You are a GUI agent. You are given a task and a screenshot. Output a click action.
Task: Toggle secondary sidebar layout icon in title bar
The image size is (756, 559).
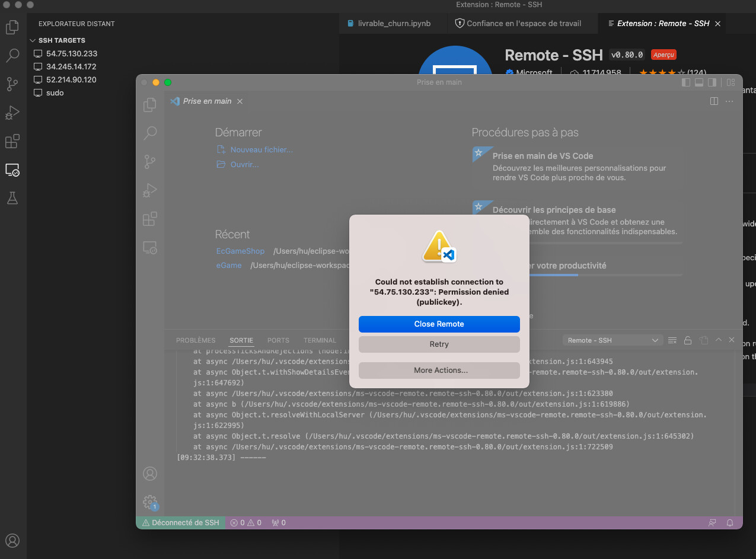coord(712,82)
